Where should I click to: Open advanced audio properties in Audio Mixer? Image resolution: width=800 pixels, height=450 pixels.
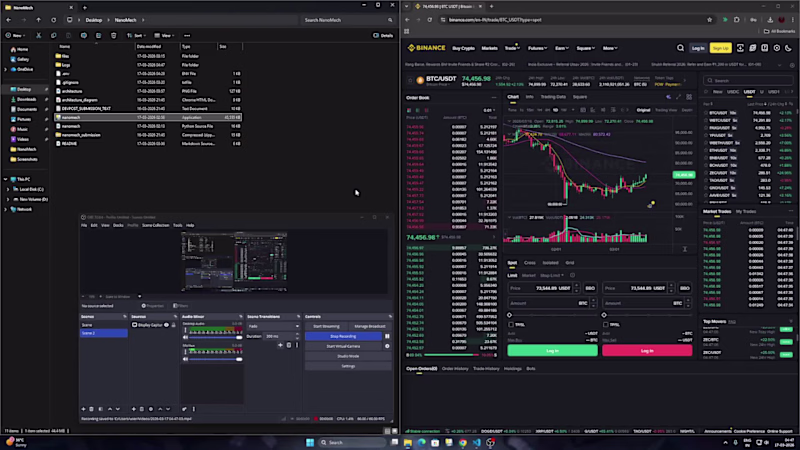184,409
